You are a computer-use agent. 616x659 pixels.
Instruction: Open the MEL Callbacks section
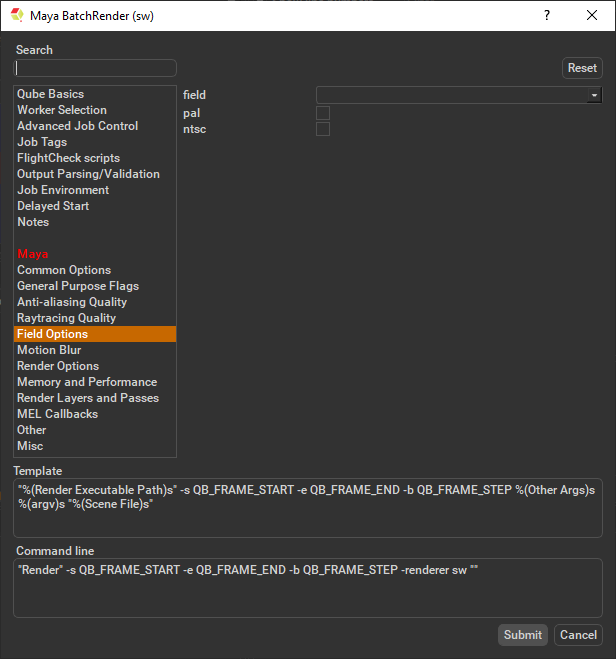(x=57, y=414)
